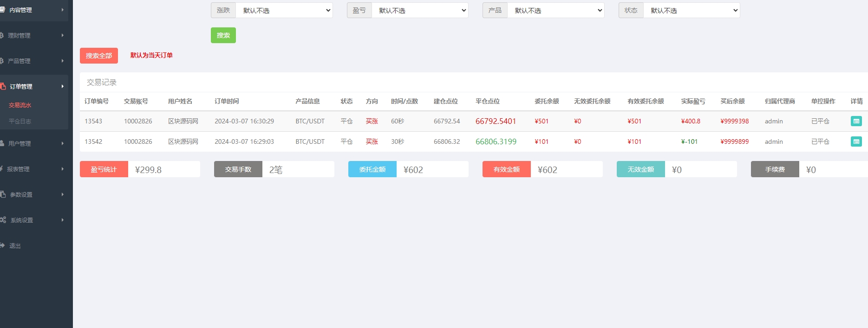This screenshot has width=868, height=328.
Task: Click the 有效金额 label button
Action: 507,169
